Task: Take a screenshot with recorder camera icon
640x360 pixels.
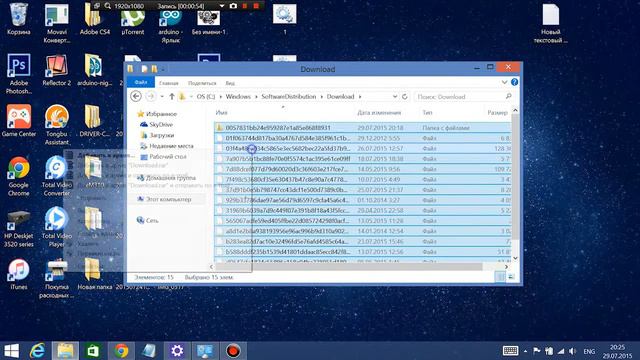Action: click(233, 6)
